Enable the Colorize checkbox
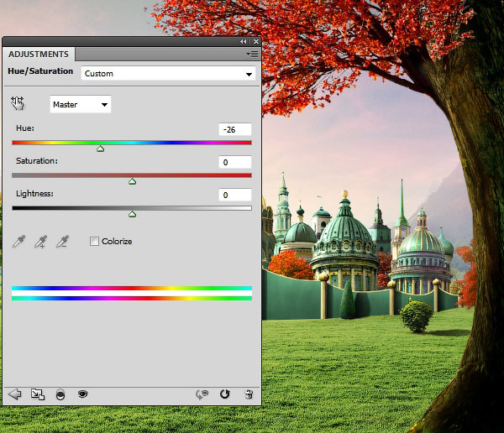Image resolution: width=504 pixels, height=433 pixels. tap(94, 242)
